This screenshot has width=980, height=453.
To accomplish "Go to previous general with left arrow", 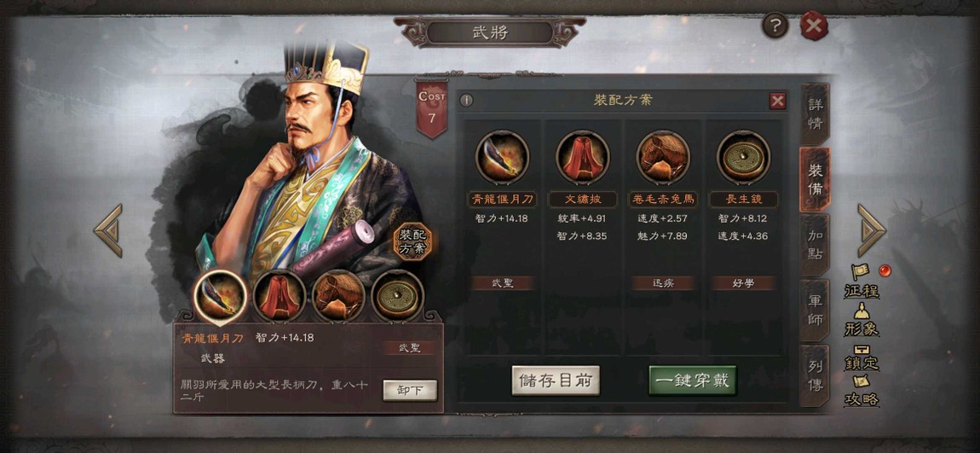I will click(109, 230).
